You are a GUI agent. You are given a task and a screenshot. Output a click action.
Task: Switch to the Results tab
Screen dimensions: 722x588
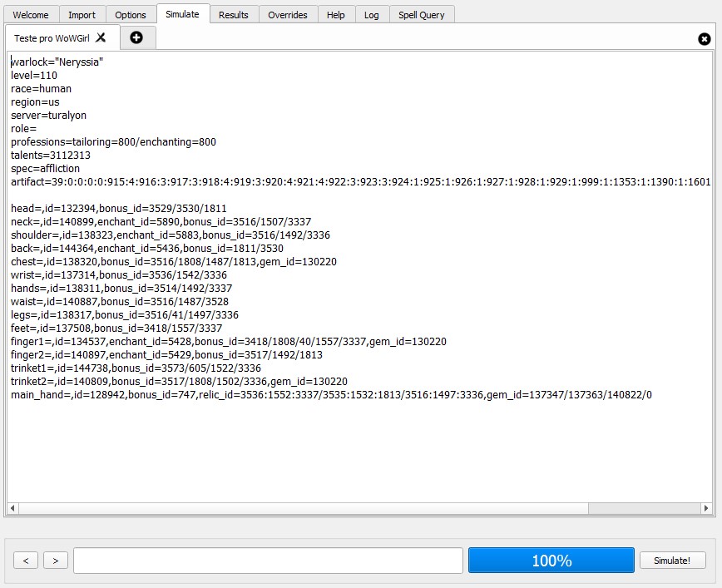(x=233, y=15)
